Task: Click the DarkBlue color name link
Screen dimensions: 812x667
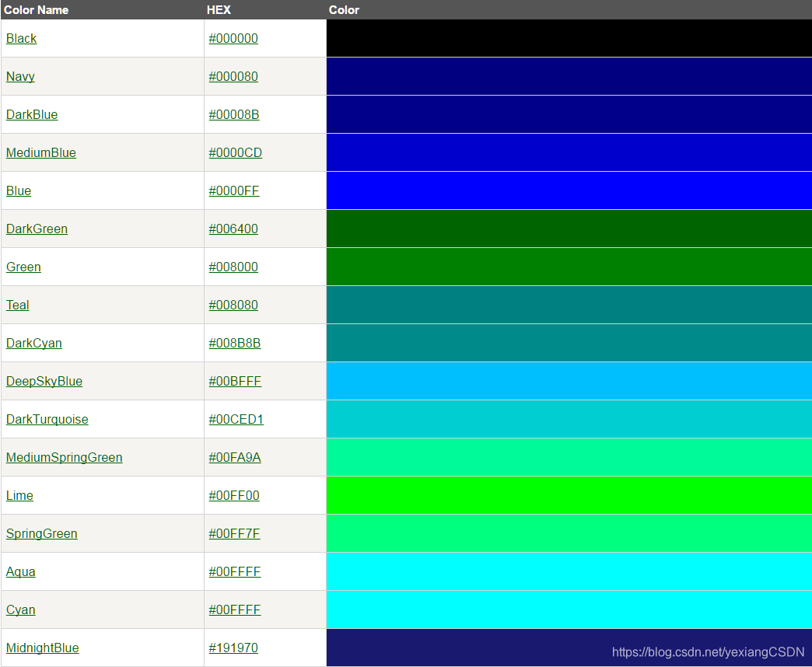Action: coord(32,114)
